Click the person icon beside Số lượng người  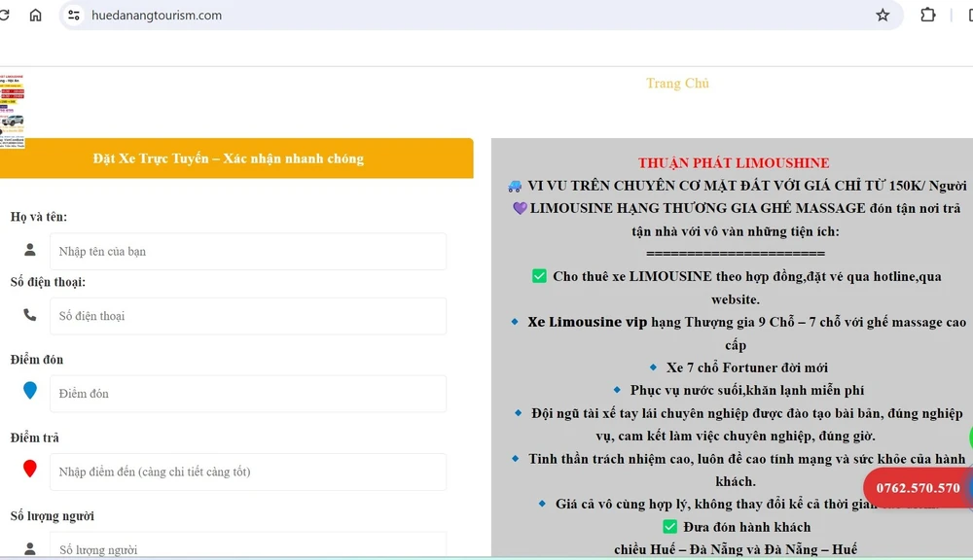click(30, 548)
